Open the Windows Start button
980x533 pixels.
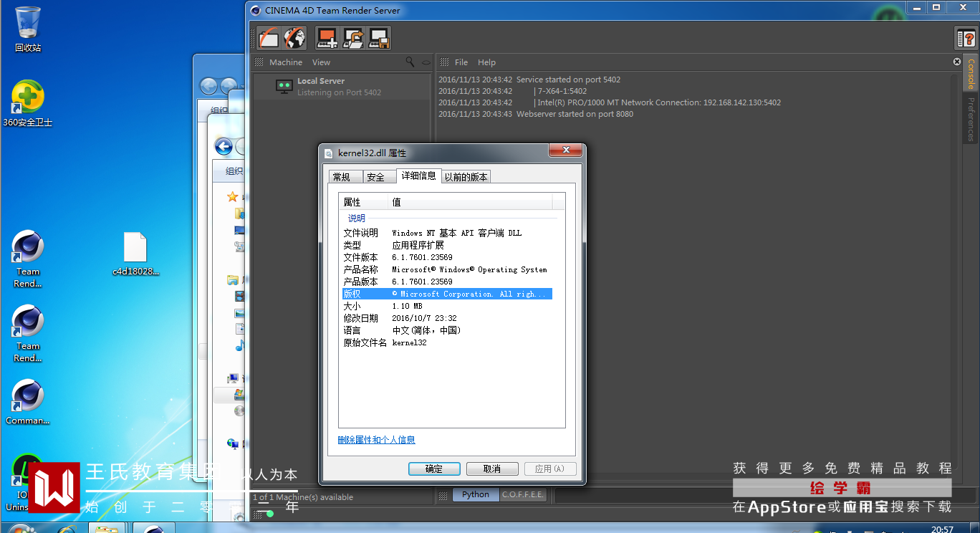click(x=21, y=529)
